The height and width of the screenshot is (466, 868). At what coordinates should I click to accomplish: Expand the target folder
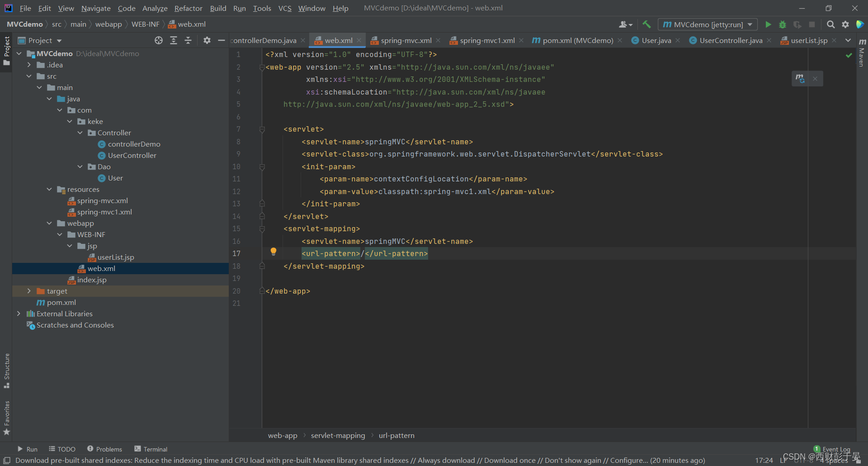point(29,291)
